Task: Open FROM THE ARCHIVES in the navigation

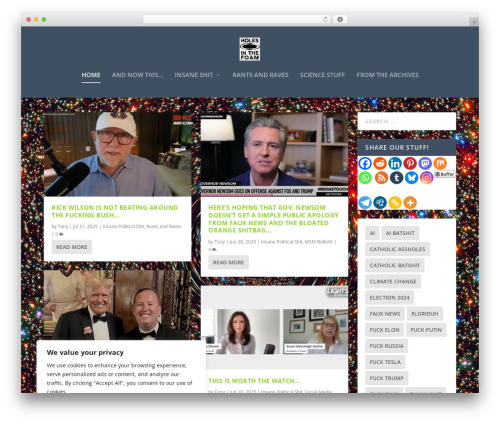Action: point(387,75)
